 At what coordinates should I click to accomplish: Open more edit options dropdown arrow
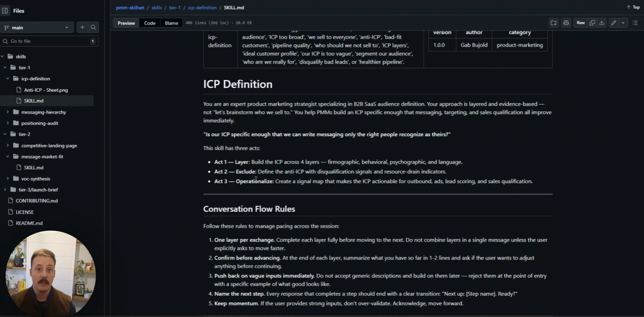click(x=623, y=23)
